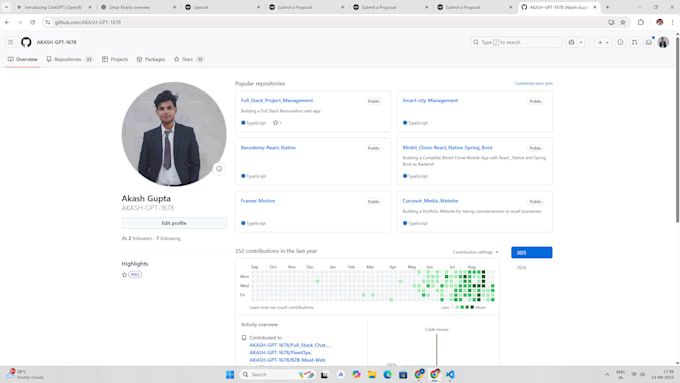
Task: Select the Overview profile tab
Action: [23, 59]
